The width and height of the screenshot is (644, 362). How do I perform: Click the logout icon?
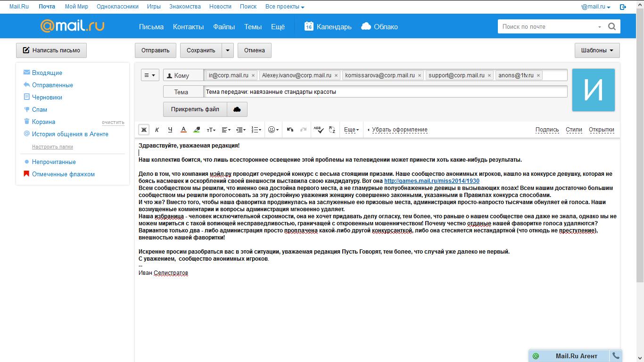pyautogui.click(x=623, y=7)
